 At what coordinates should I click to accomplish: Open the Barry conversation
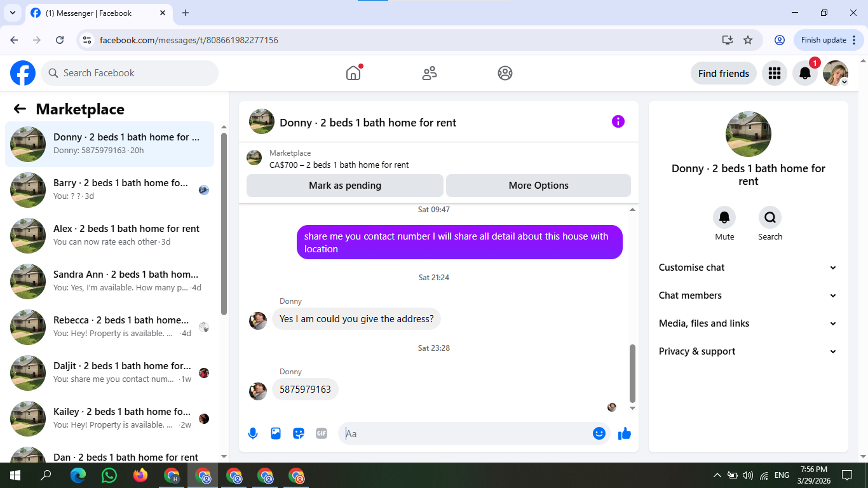pyautogui.click(x=110, y=190)
